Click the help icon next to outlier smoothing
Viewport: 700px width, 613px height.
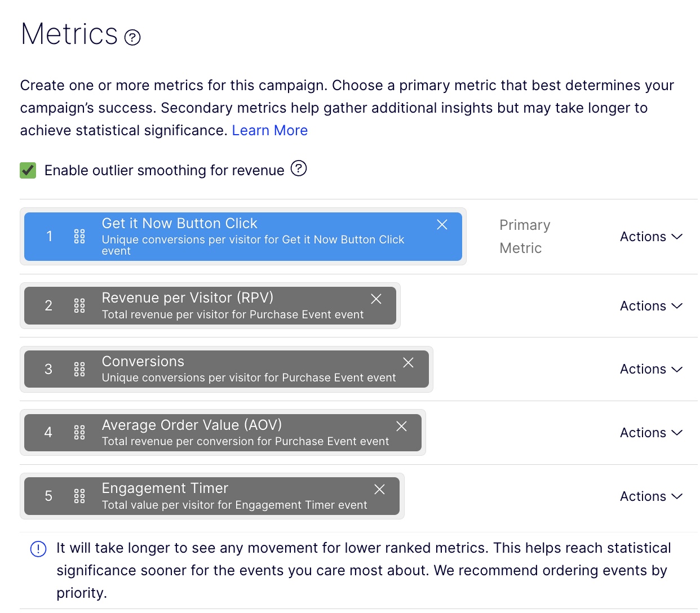tap(299, 168)
